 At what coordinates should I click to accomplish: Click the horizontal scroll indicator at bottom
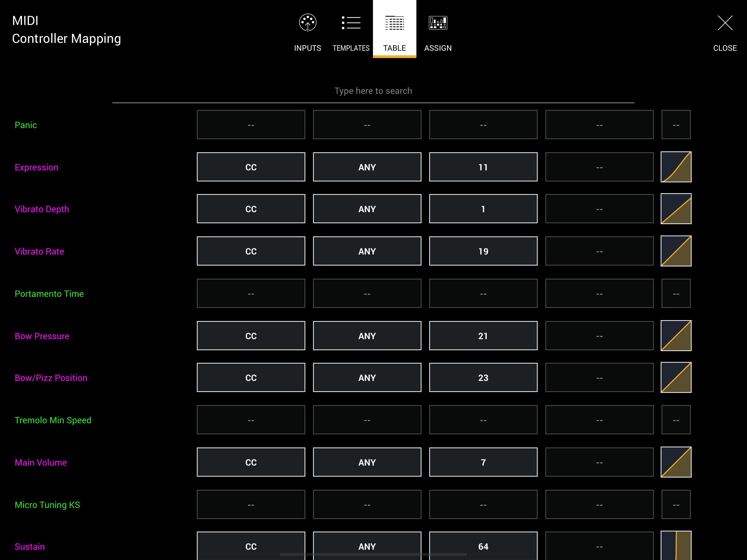373,554
